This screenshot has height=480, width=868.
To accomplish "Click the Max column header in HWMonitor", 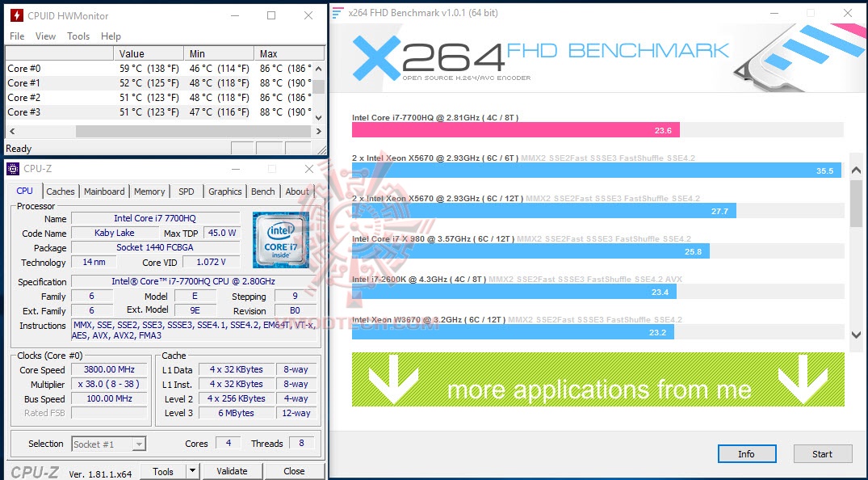I will tap(289, 54).
